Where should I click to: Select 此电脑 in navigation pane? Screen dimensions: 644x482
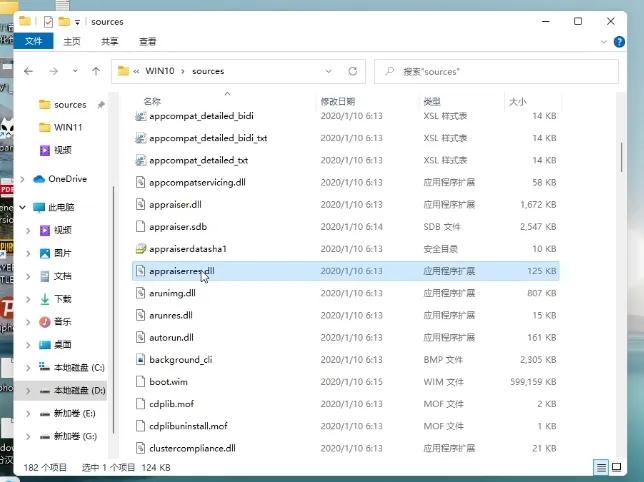pos(54,207)
